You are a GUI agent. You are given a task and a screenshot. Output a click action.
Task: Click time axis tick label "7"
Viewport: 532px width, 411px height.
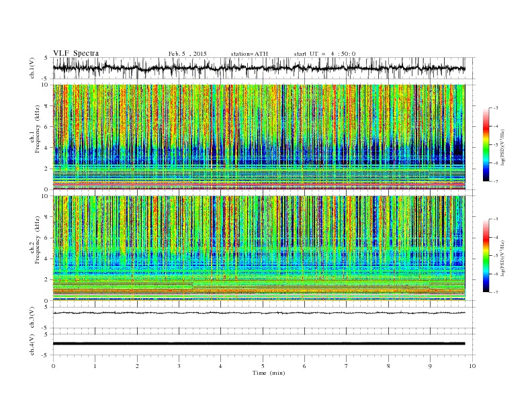tap(347, 366)
